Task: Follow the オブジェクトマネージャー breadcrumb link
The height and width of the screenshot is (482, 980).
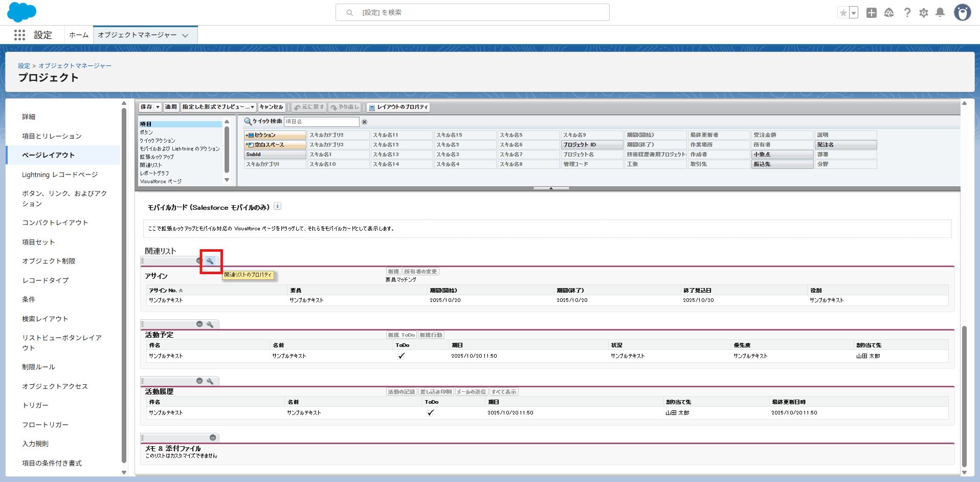Action: tap(75, 65)
